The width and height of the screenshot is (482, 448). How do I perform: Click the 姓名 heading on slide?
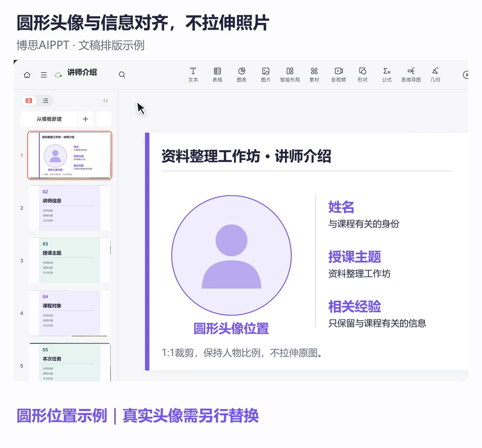pos(341,207)
